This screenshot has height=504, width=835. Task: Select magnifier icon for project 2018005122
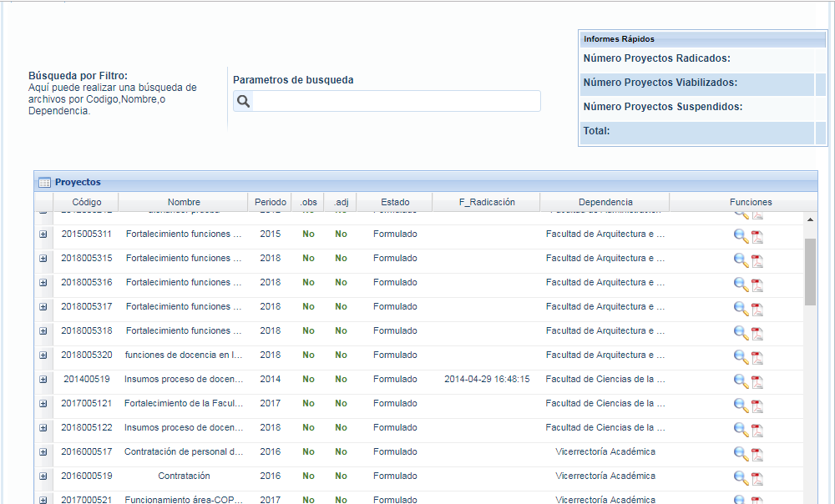[x=740, y=429]
